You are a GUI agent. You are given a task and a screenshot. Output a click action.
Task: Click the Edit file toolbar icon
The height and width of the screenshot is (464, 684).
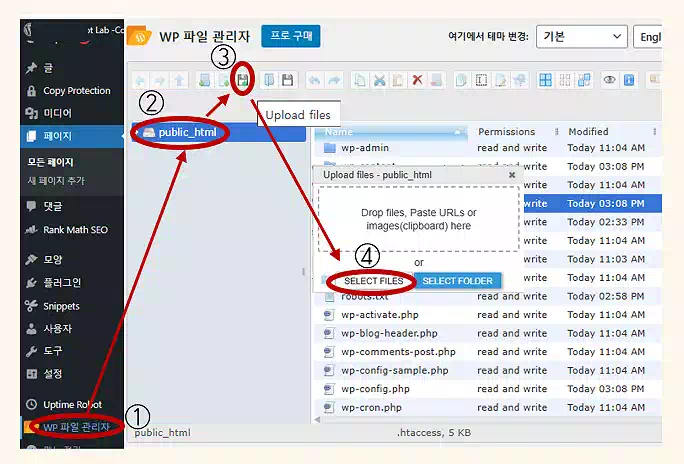pos(500,80)
